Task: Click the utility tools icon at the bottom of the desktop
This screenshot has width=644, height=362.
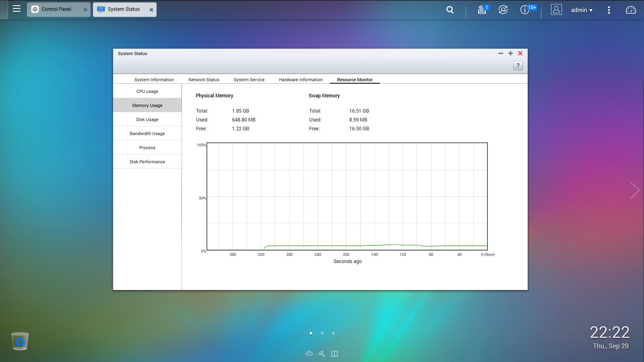Action: click(x=322, y=354)
